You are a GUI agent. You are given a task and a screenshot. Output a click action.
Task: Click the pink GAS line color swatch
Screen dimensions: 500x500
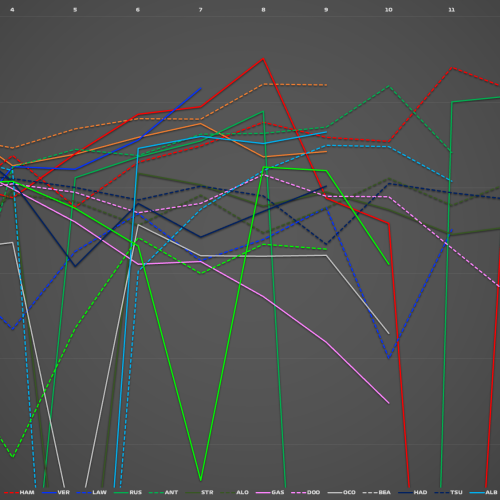coord(263,492)
